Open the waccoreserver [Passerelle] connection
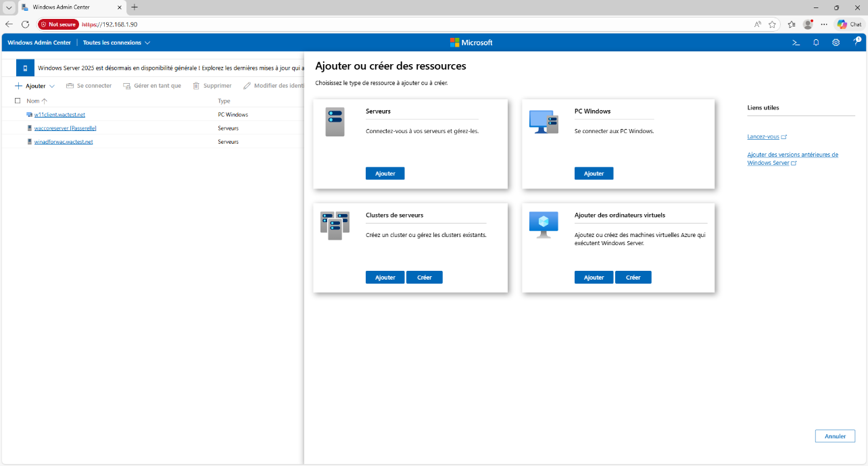This screenshot has width=868, height=466. (66, 128)
